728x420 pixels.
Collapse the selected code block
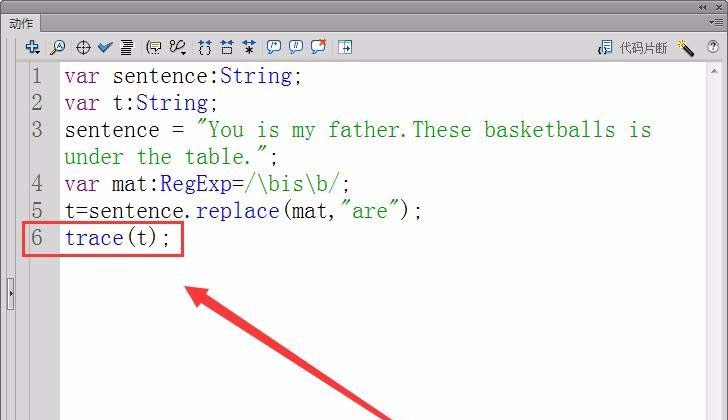click(x=227, y=47)
